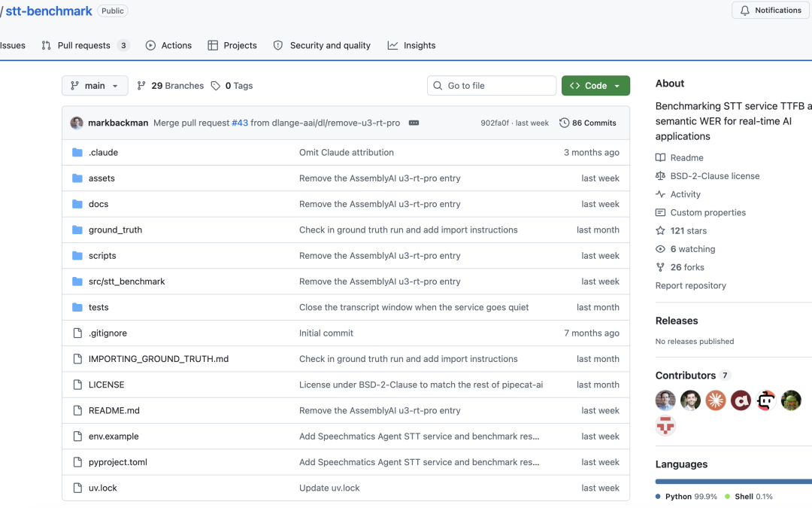Click the ground_truth folder icon
Image resolution: width=812 pixels, height=508 pixels.
tap(77, 230)
